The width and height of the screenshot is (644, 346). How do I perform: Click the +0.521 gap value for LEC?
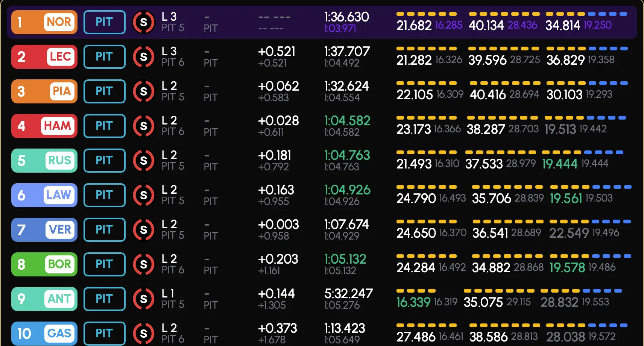[276, 52]
